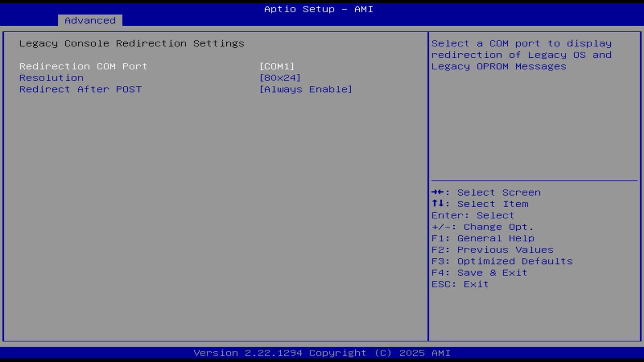644x362 pixels.
Task: Click the F1 General Help legend entry
Action: coord(483,238)
